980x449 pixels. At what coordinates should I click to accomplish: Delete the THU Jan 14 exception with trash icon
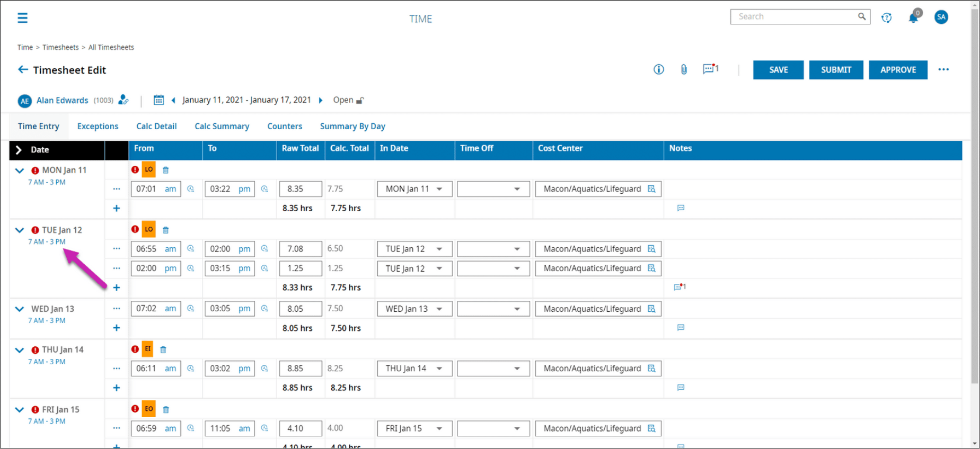163,349
